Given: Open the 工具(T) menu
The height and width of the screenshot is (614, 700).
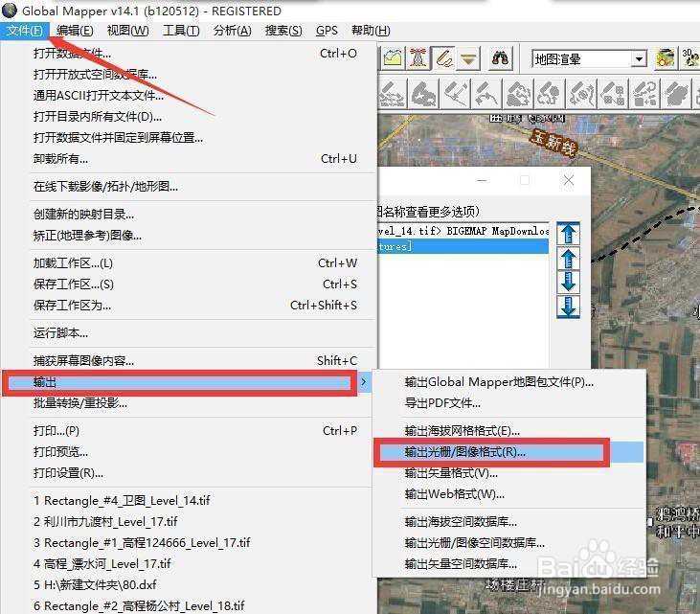Looking at the screenshot, I should (181, 31).
